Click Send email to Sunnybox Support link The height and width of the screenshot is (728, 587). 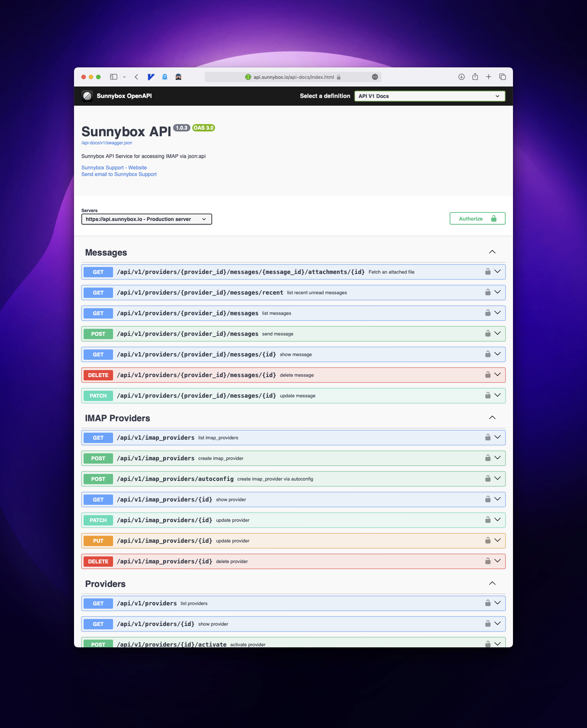[x=119, y=174]
